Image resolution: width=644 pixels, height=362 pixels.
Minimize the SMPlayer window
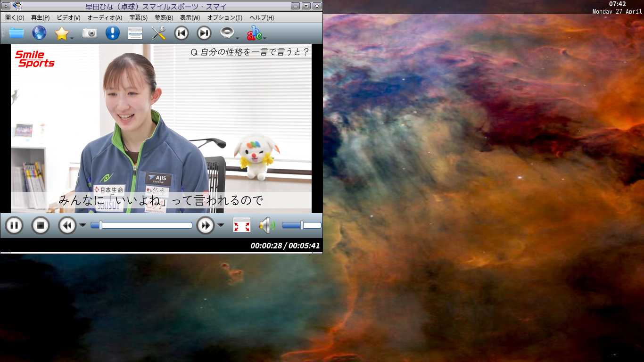point(295,6)
